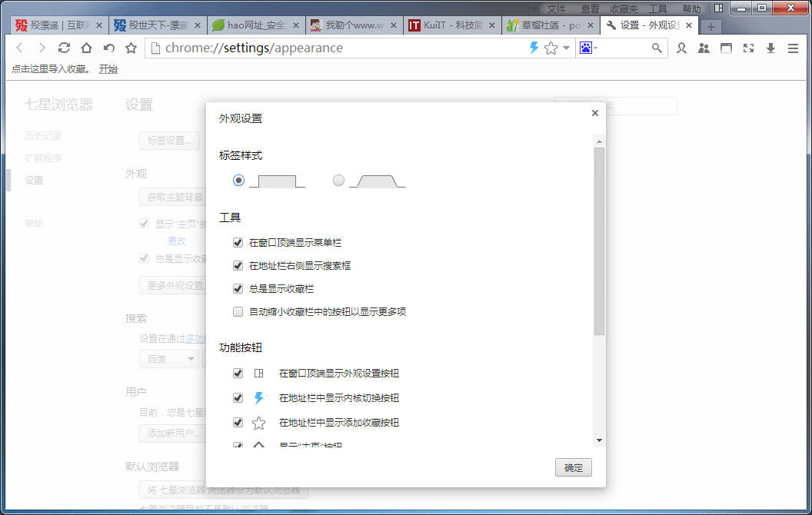The image size is (812, 515).
Task: Uncheck 在窗口顶端显示外观设置按钮
Action: coord(238,373)
